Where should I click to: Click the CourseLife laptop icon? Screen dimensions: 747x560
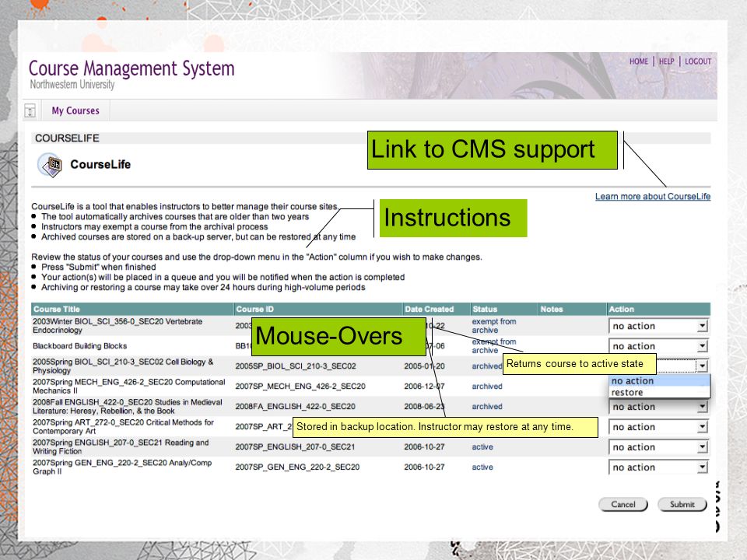(50, 165)
